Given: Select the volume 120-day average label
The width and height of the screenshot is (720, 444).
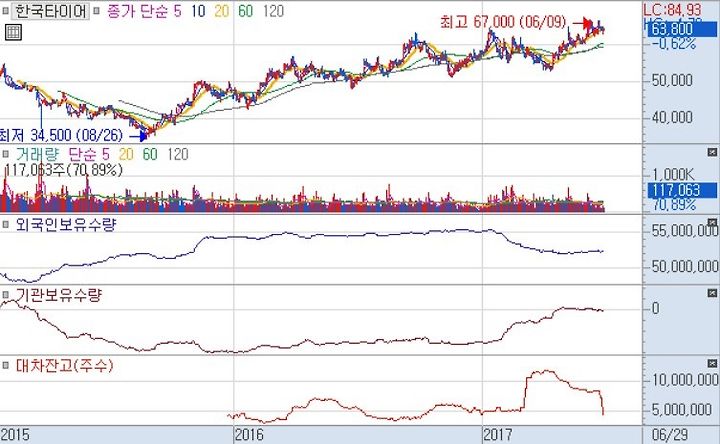Looking at the screenshot, I should click(x=178, y=154).
